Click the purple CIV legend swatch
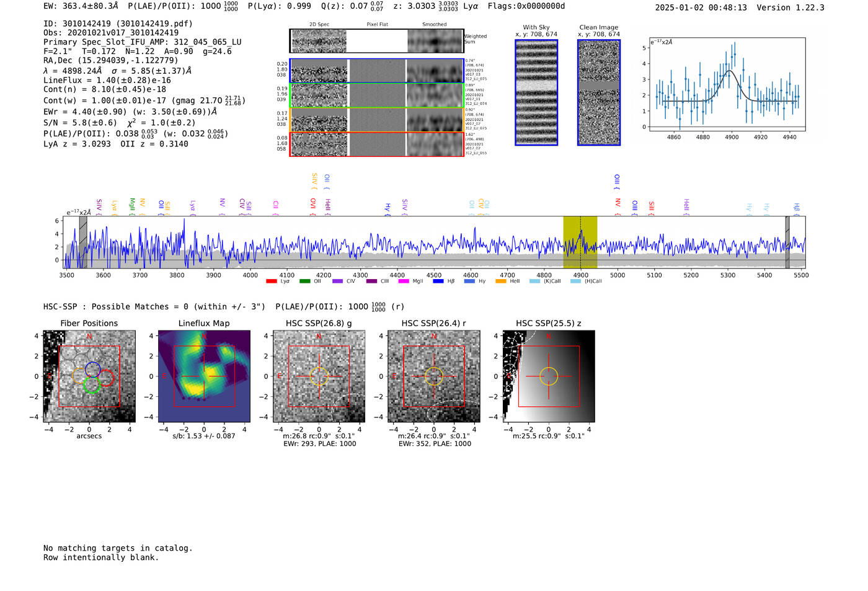 pyautogui.click(x=337, y=282)
